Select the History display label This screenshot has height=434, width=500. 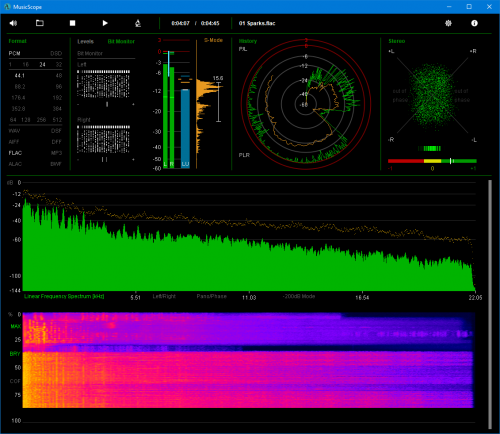pos(248,41)
